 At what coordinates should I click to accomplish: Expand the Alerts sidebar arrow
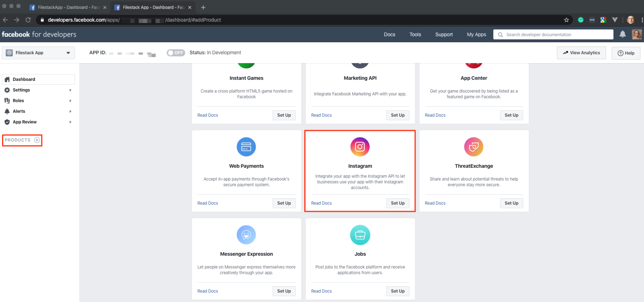pos(70,111)
